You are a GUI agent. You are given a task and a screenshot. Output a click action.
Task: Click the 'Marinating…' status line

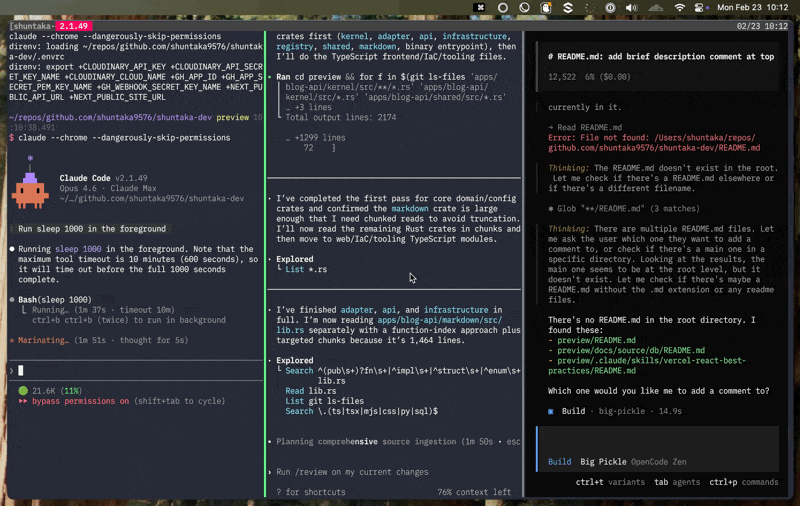pyautogui.click(x=98, y=340)
